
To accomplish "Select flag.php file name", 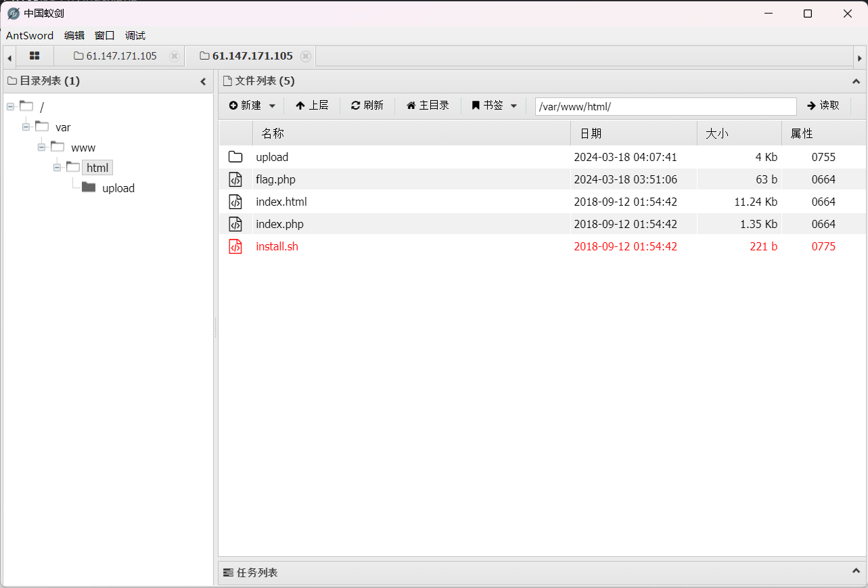I will [x=275, y=179].
